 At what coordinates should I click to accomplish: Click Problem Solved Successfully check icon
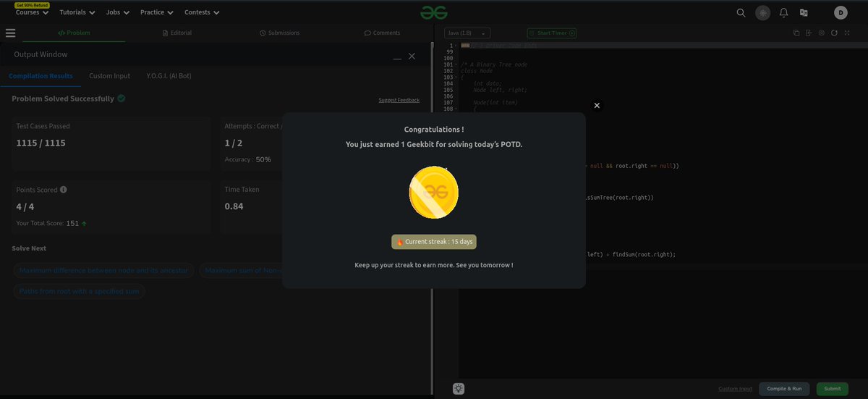122,98
